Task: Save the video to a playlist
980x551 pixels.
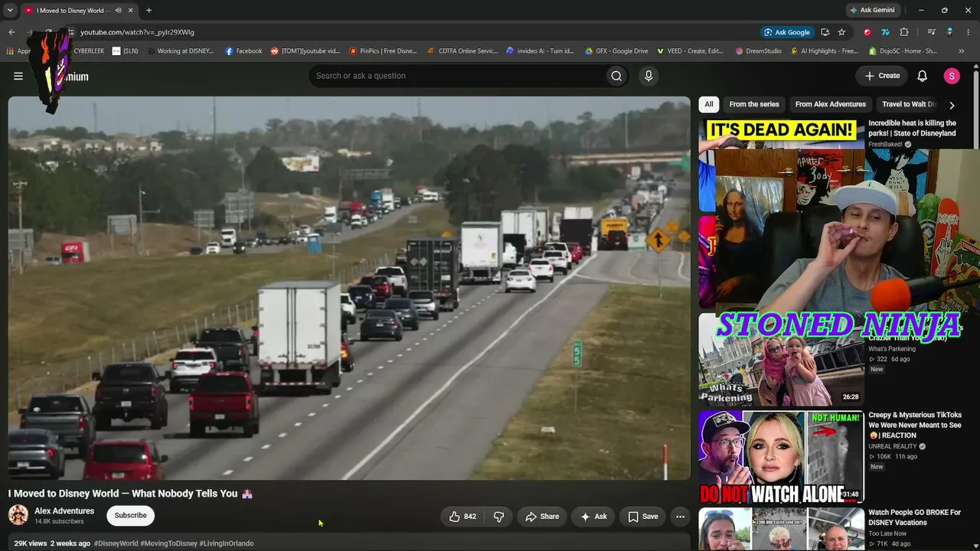Action: (643, 517)
